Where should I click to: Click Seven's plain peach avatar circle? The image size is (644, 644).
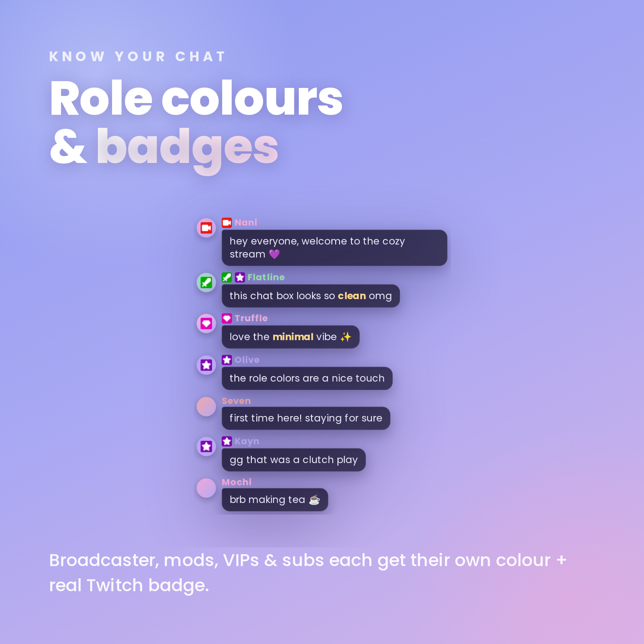pyautogui.click(x=206, y=407)
